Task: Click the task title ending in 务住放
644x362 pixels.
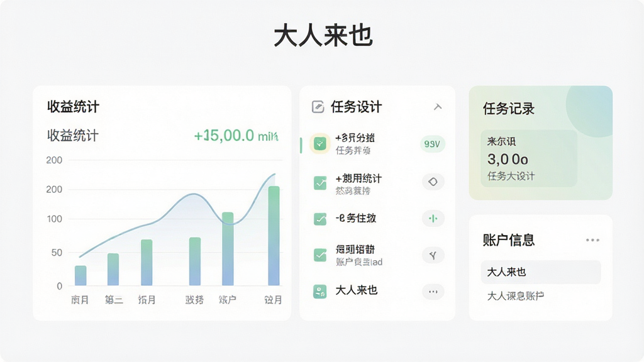Action: coord(356,218)
